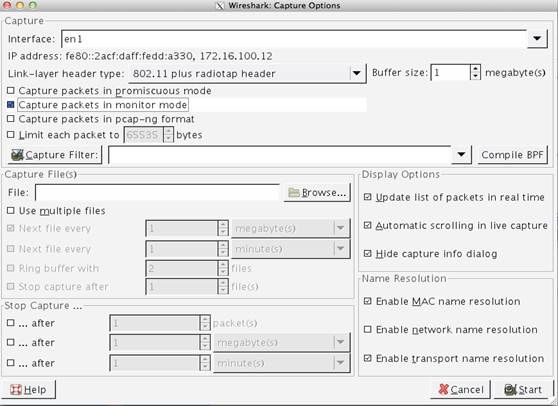Check Use multiple files option
The height and width of the screenshot is (406, 558).
click(x=11, y=211)
